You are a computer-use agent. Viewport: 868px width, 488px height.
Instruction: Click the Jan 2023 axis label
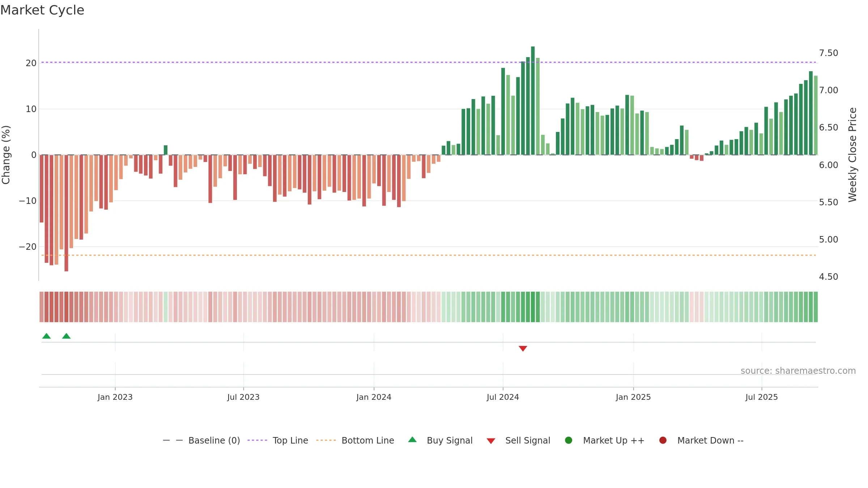tap(115, 397)
